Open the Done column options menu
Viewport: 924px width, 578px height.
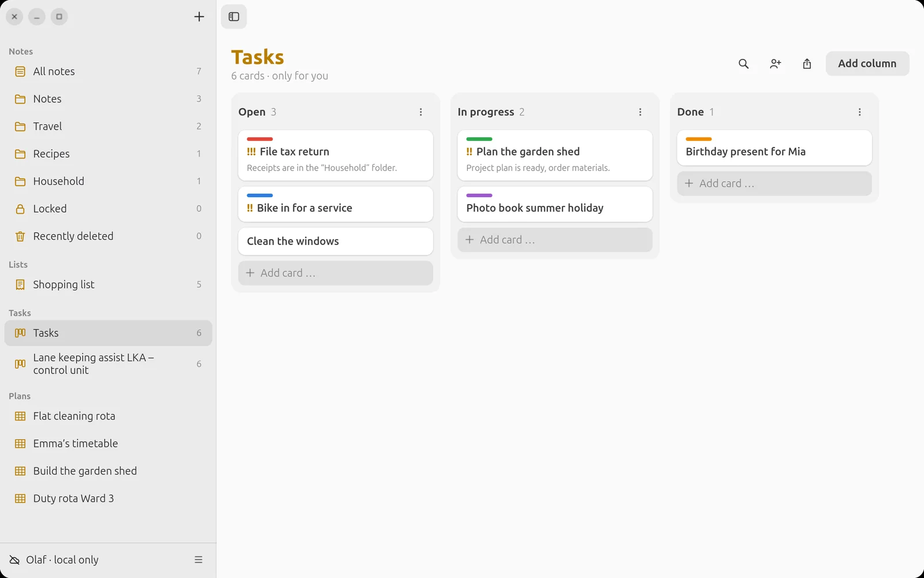point(860,112)
